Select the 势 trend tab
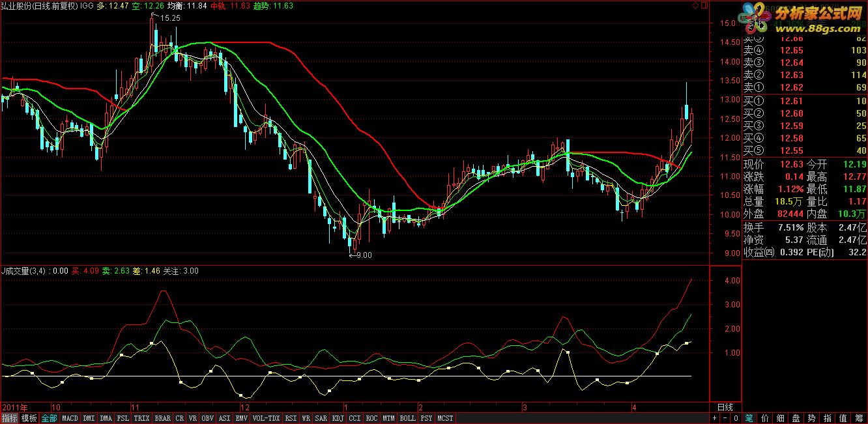Viewport: 868px width, 424px height. point(812,418)
